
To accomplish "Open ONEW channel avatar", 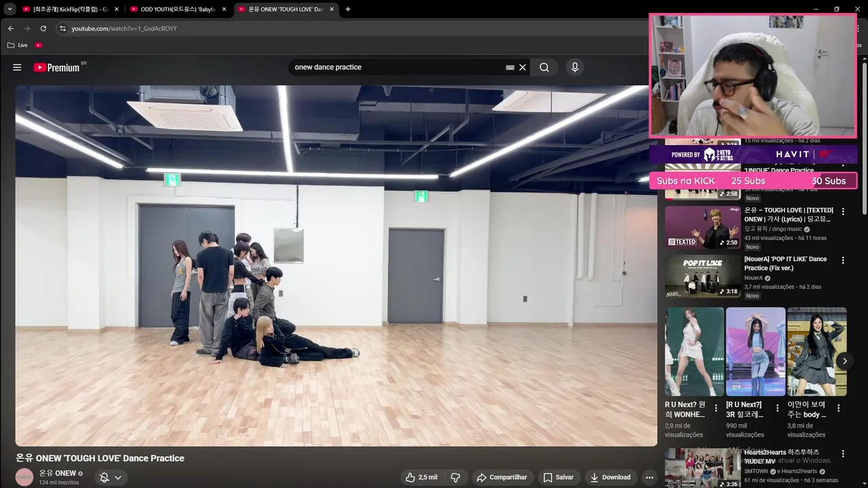I will coord(24,477).
